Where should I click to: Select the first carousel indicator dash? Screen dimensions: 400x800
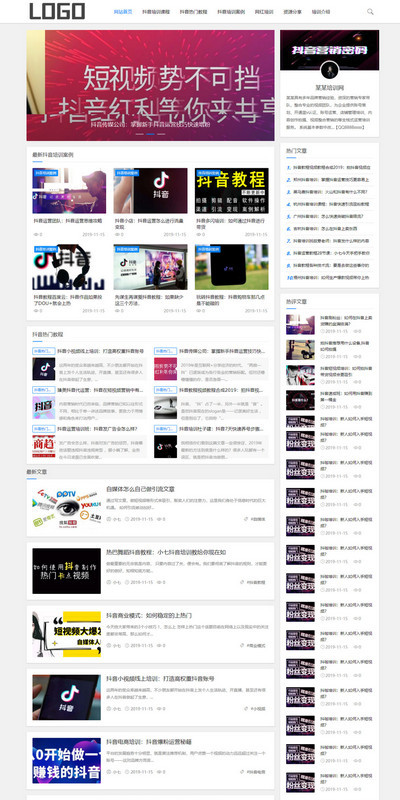pos(140,134)
